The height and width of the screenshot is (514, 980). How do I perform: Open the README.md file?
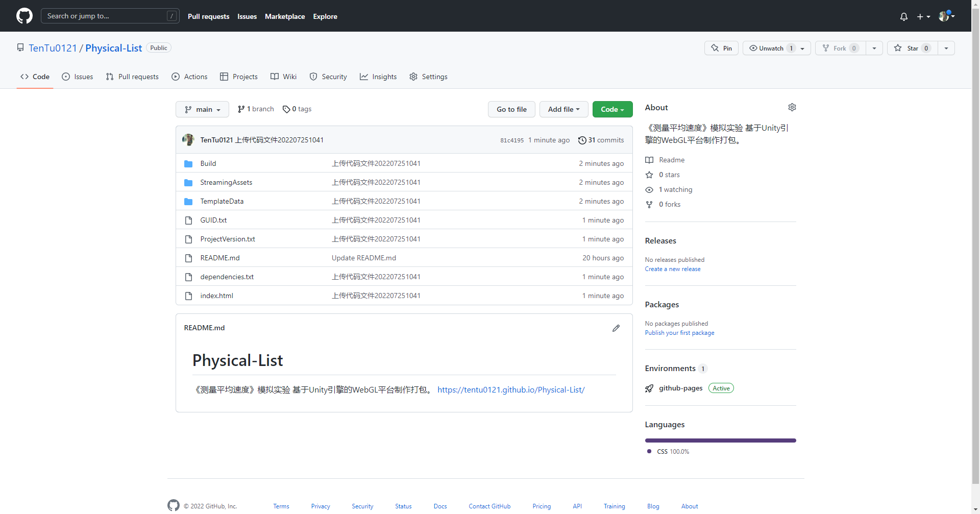coord(220,258)
